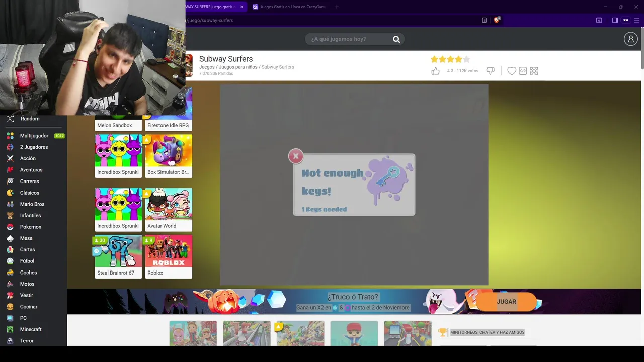Viewport: 644px width, 362px height.
Task: Click the Juegos breadcrumb link
Action: click(207, 67)
